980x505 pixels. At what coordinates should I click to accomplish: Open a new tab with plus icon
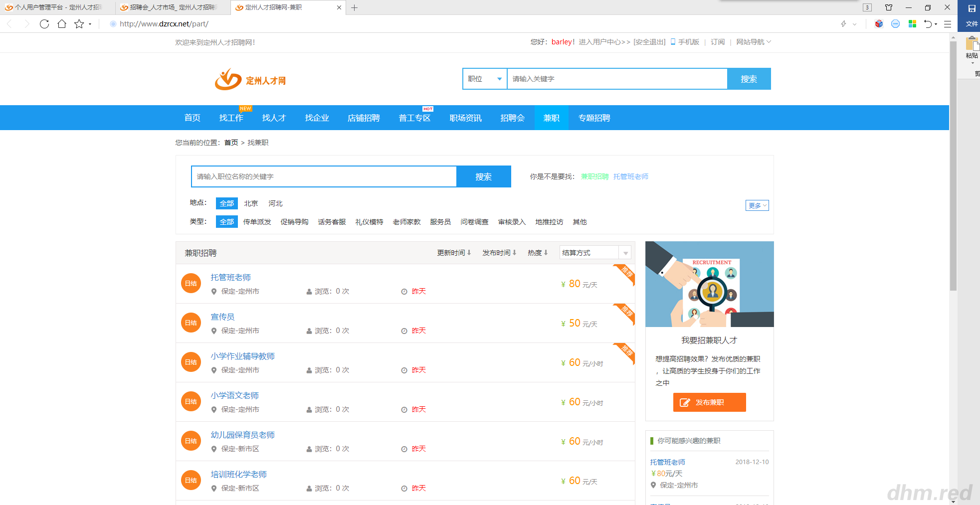click(x=354, y=7)
